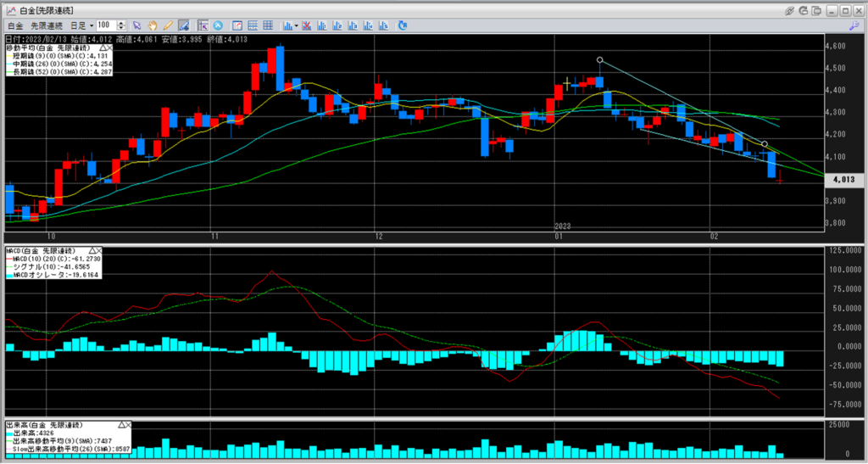Toggle the active drawing edit tool
Screen dimensions: 868x464
click(x=183, y=25)
